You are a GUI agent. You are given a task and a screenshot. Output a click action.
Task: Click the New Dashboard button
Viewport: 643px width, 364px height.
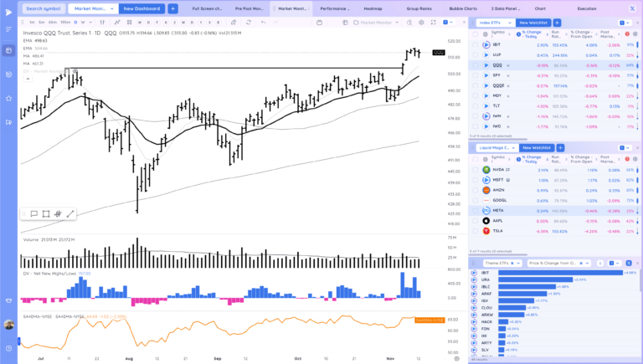142,8
